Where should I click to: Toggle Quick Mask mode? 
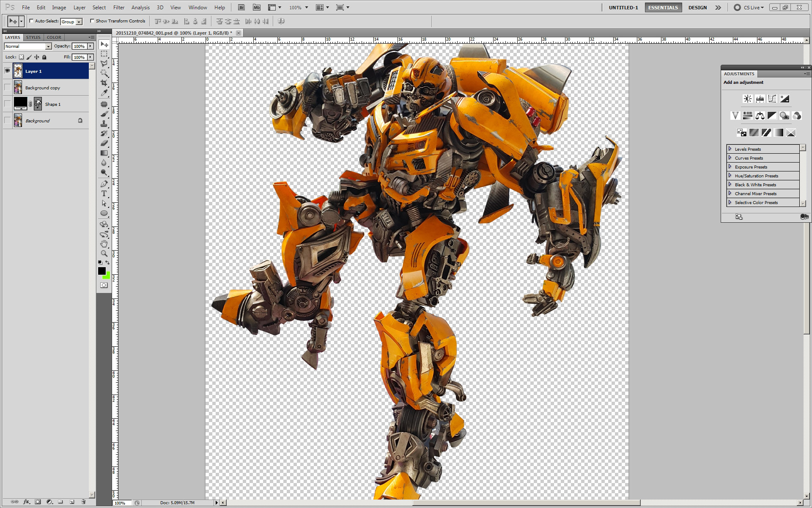point(104,285)
